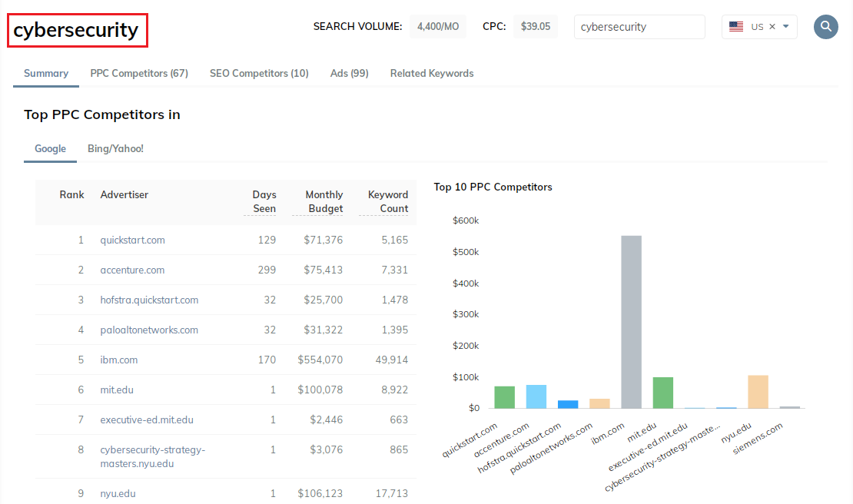Open the executive-ed.mit.edu advertiser link
853x504 pixels.
(x=147, y=419)
